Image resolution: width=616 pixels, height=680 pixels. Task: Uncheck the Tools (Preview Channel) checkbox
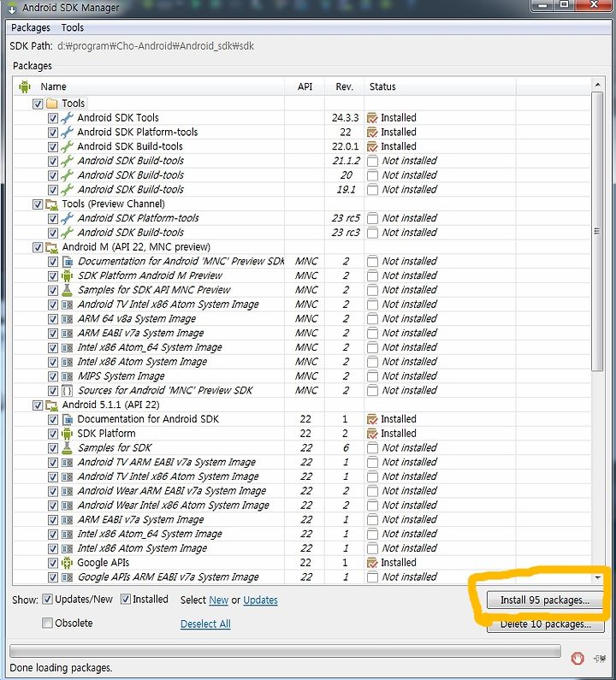pos(38,204)
